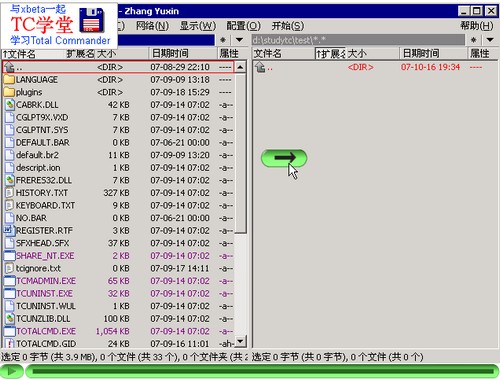The width and height of the screenshot is (500, 380).
Task: Select the TCUNINST.WUL file name
Action: coord(46,306)
